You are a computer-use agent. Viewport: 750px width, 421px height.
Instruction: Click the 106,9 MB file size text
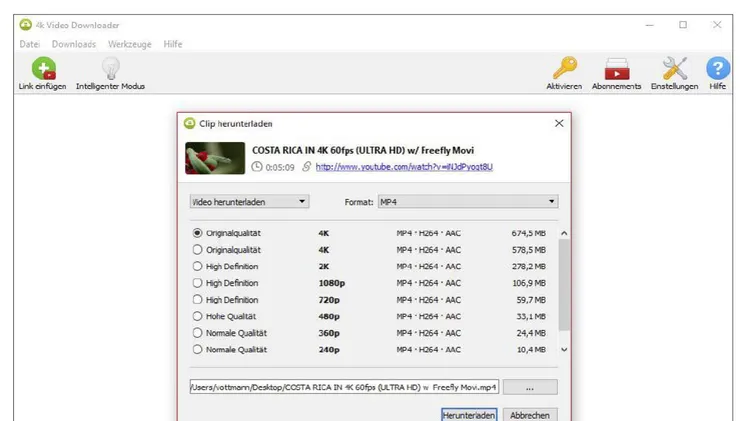529,283
